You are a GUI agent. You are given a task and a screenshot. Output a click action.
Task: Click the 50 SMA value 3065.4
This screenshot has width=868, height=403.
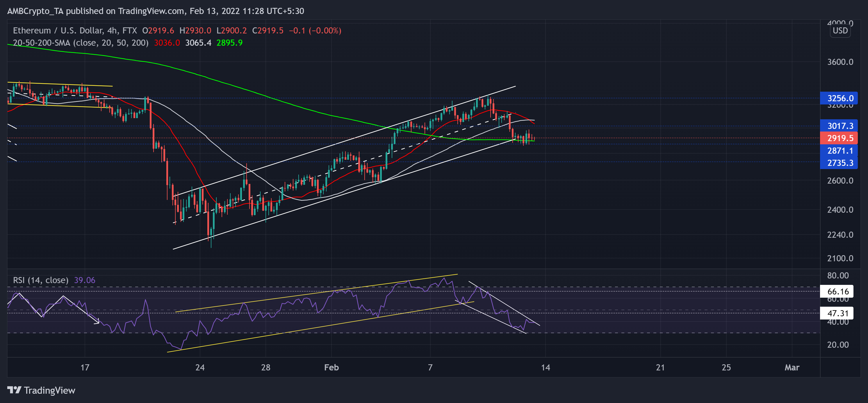coord(198,43)
